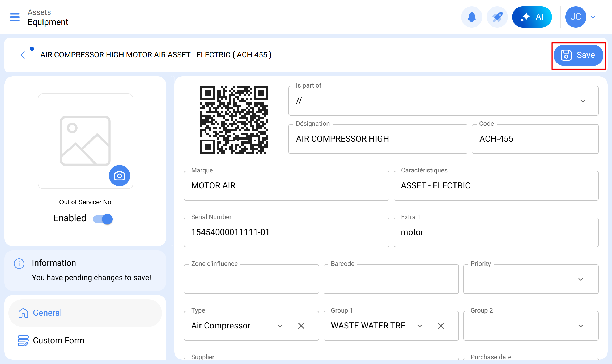612x364 pixels.
Task: Open the AI assistant button
Action: [x=532, y=17]
